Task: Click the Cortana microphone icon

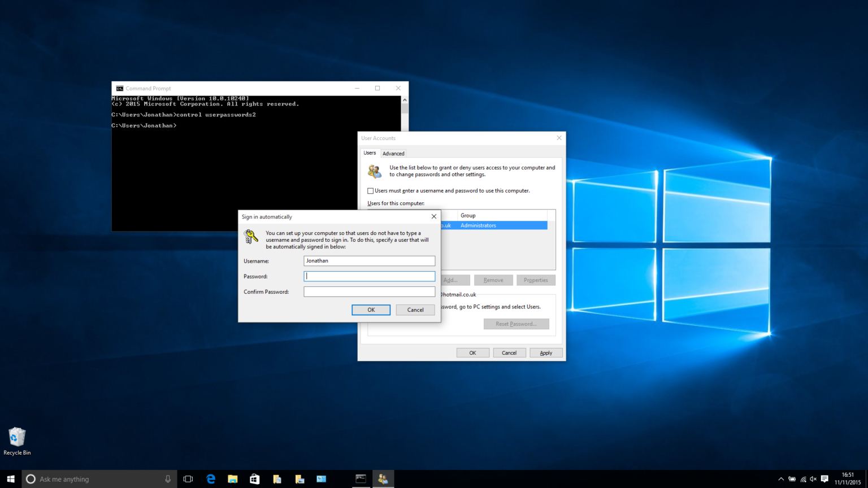Action: [x=167, y=478]
